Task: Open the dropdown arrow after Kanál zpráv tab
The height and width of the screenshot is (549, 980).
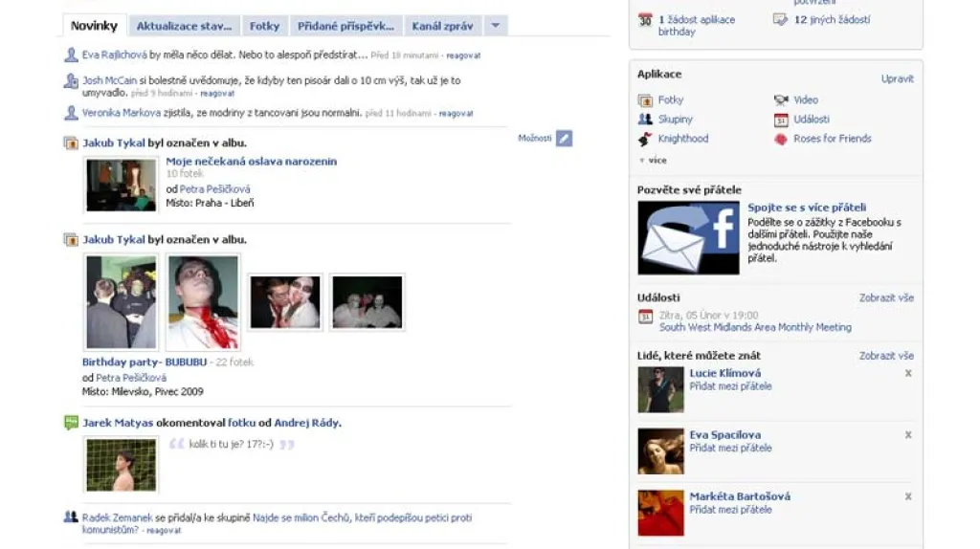Action: click(x=495, y=26)
